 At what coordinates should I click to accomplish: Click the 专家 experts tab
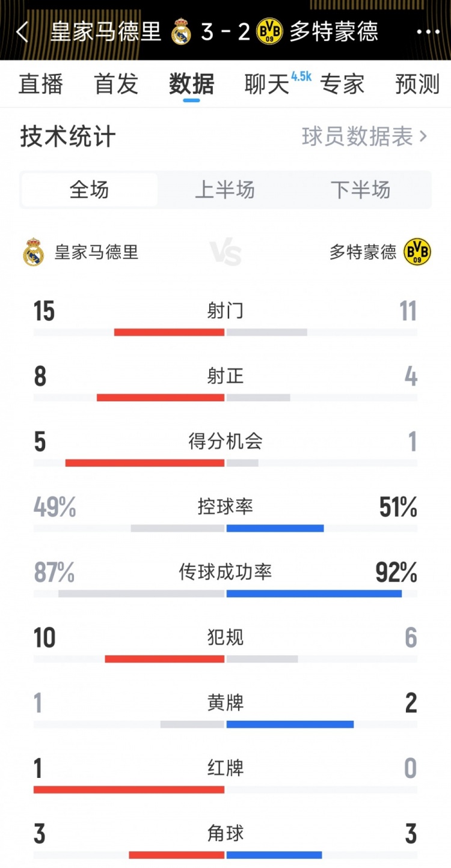click(x=343, y=85)
